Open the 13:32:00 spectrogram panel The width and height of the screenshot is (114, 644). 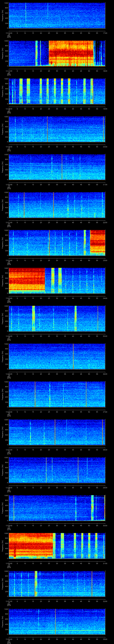point(57,621)
